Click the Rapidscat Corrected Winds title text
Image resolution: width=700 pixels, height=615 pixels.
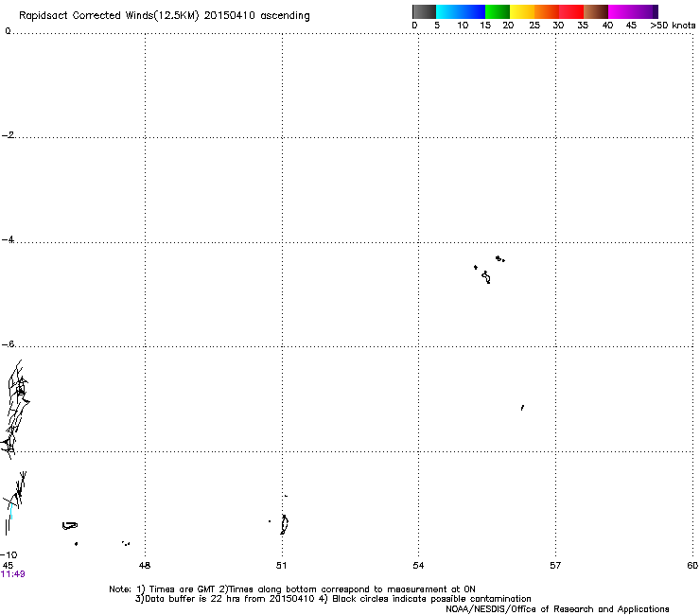point(165,15)
